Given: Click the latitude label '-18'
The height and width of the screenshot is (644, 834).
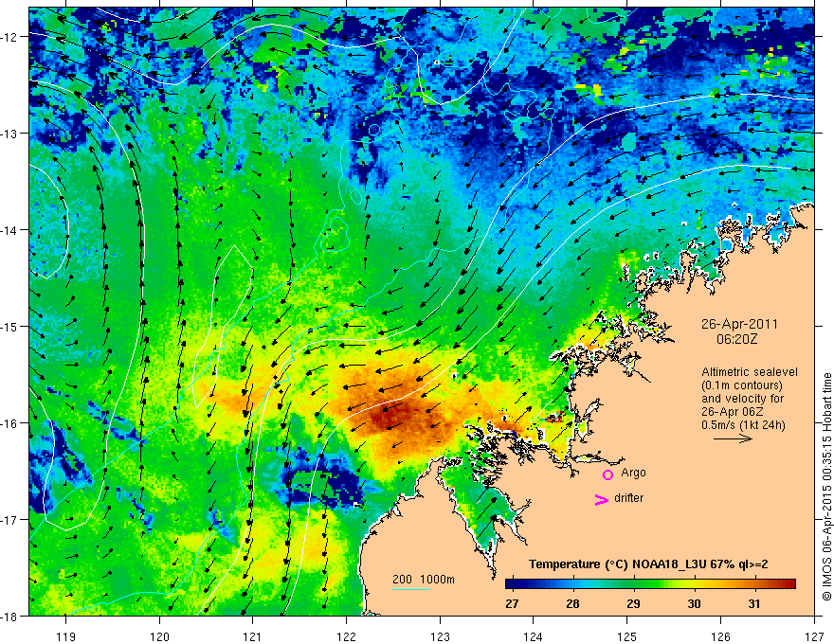Looking at the screenshot, I should (10, 617).
